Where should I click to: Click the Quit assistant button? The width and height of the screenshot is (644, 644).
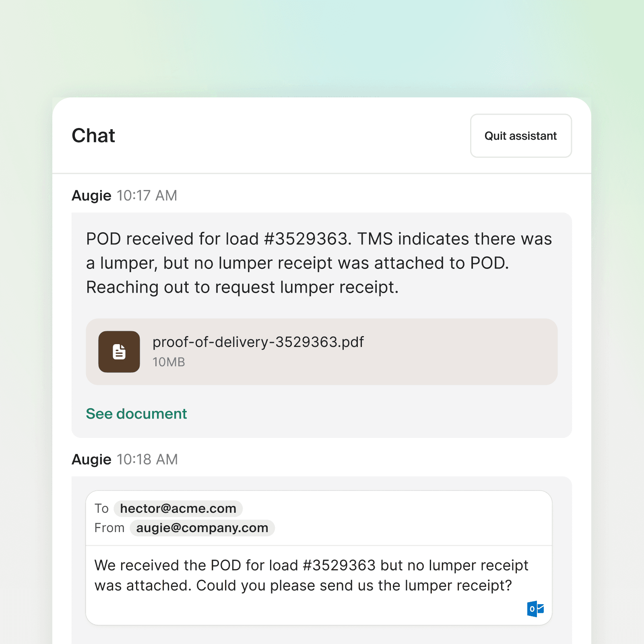(x=521, y=136)
